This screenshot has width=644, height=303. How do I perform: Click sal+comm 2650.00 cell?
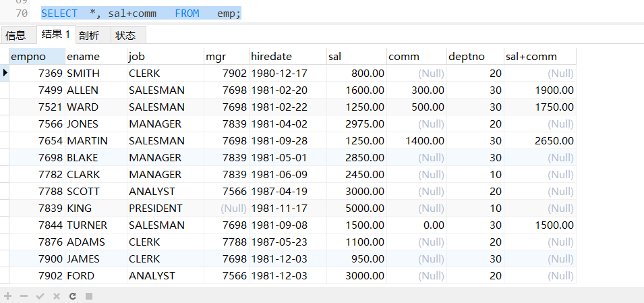[x=540, y=140]
